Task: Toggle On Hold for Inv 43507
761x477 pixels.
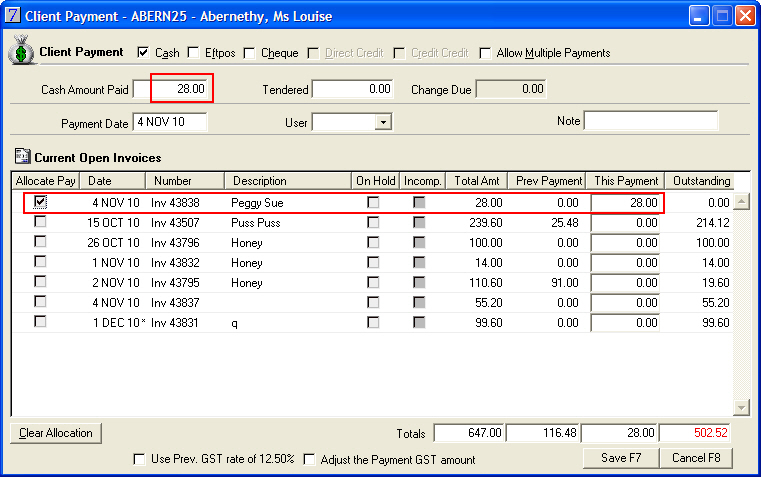Action: point(373,222)
